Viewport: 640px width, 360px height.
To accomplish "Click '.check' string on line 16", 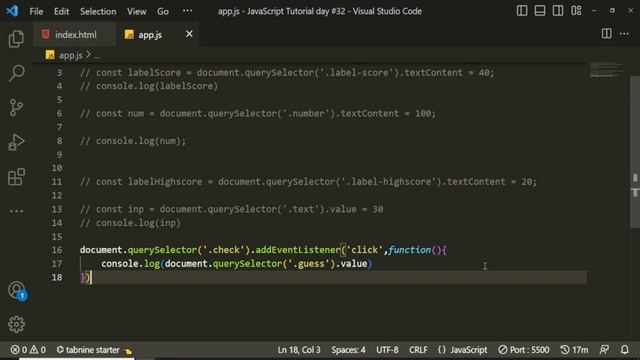I will 223,250.
